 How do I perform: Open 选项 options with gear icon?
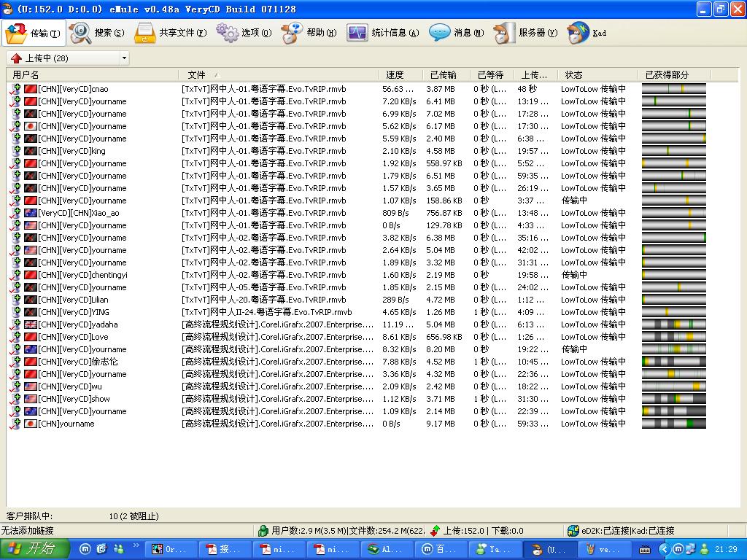tap(244, 33)
